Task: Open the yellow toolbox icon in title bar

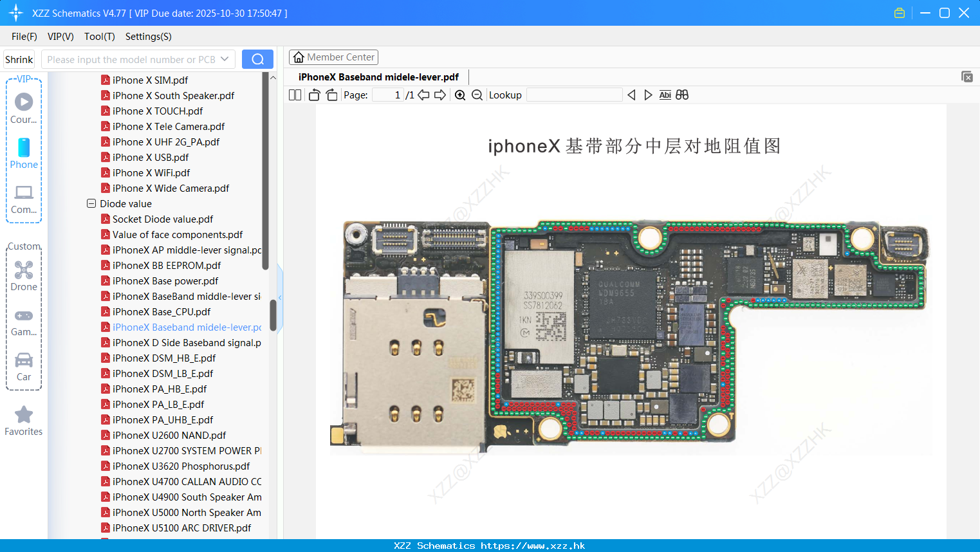Action: pyautogui.click(x=900, y=13)
